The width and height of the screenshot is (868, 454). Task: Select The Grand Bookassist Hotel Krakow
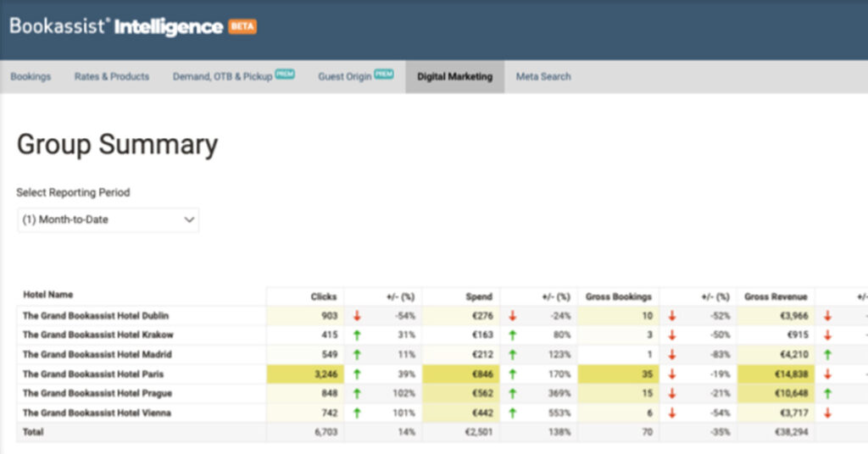coord(98,335)
